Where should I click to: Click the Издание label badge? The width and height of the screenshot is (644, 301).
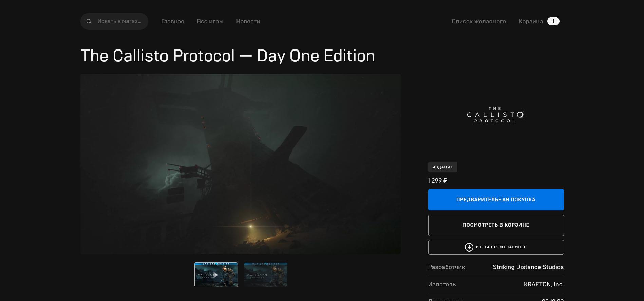point(442,167)
